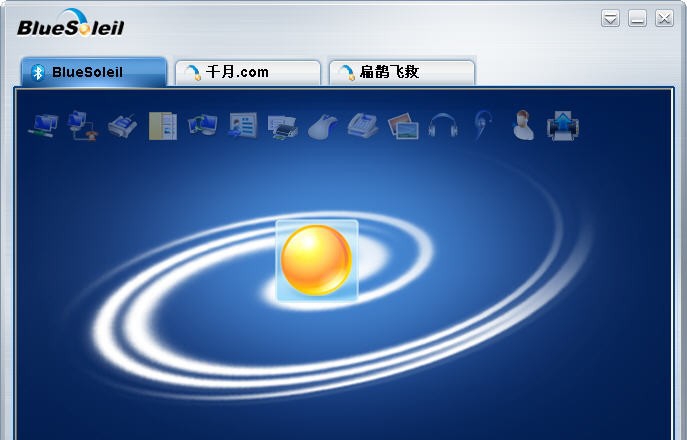Viewport: 687px width, 440px height.
Task: Minimize the BlueSoleil window
Action: coord(637,19)
